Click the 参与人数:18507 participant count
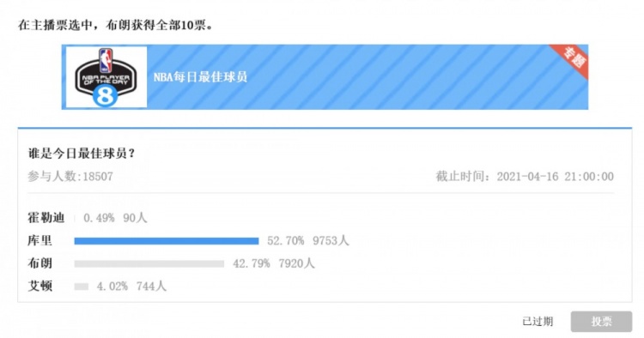The image size is (644, 338). [x=70, y=177]
